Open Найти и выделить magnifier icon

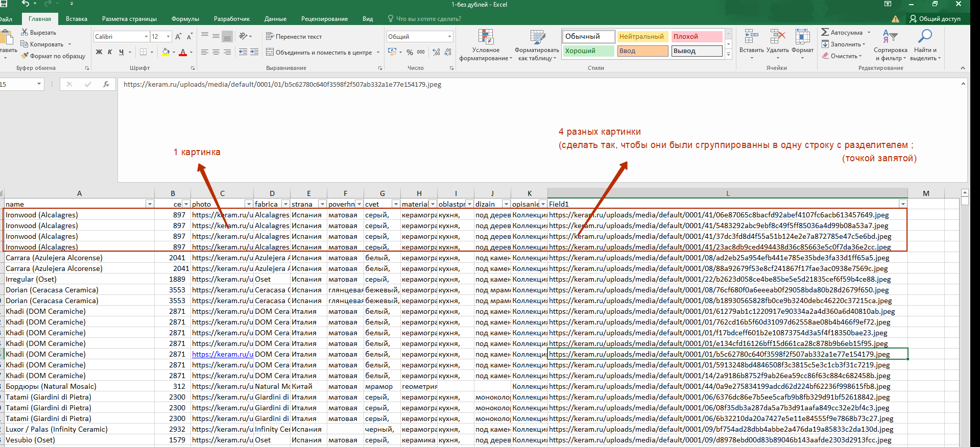click(x=925, y=37)
